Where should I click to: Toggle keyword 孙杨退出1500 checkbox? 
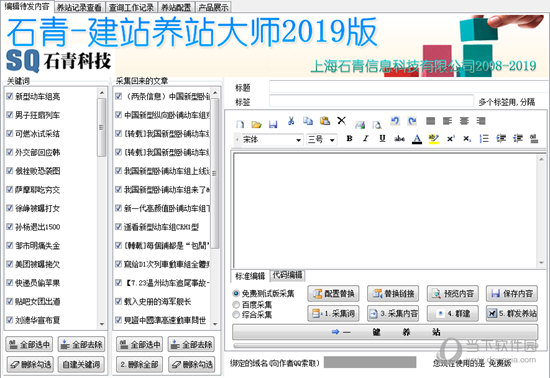tap(10, 227)
